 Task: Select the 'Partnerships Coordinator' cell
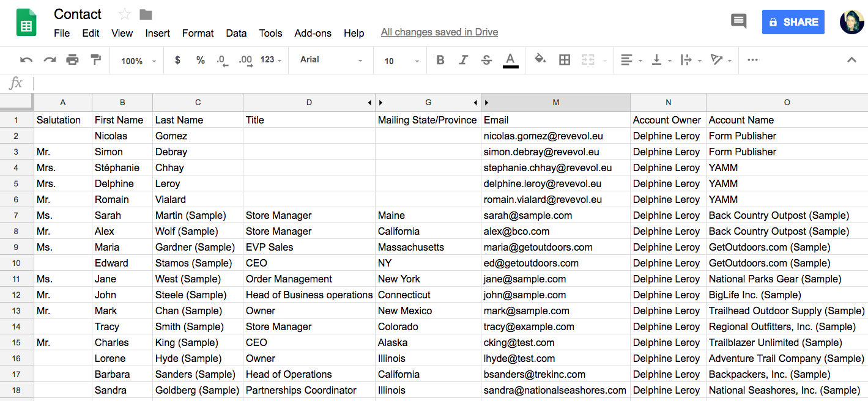pyautogui.click(x=309, y=390)
